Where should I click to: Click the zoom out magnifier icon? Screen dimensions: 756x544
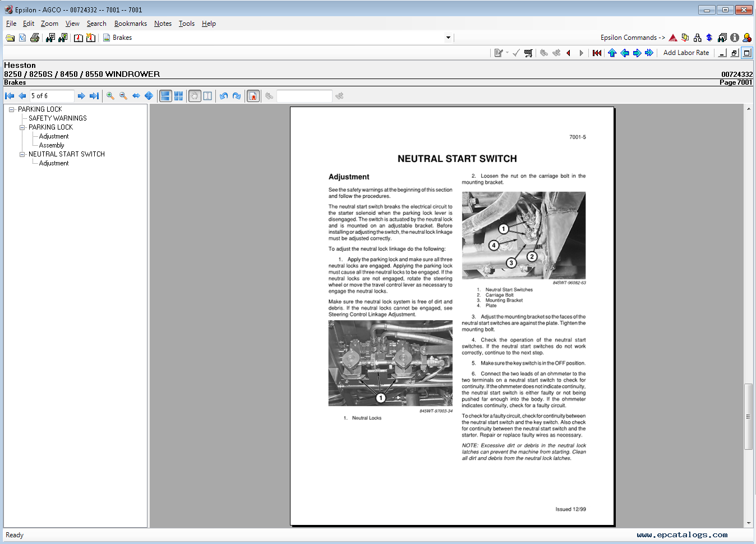point(123,96)
